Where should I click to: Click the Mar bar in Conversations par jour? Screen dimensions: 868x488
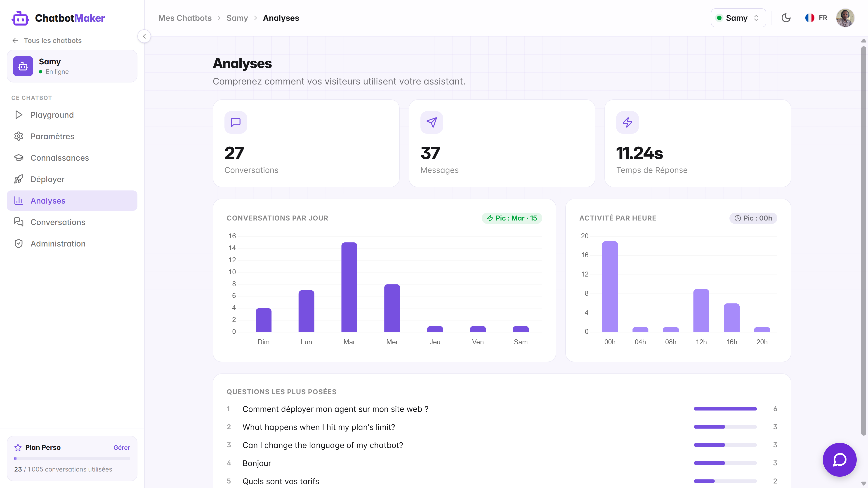point(349,287)
